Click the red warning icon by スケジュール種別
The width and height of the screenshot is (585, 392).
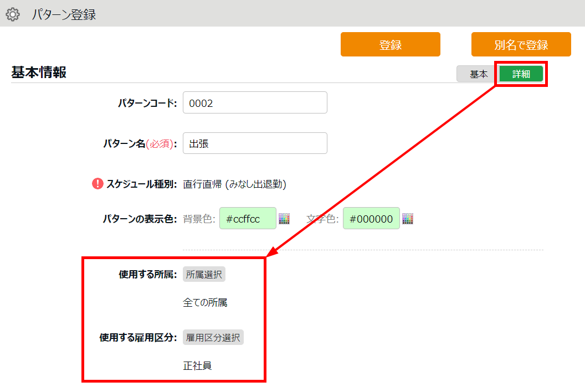coord(97,184)
